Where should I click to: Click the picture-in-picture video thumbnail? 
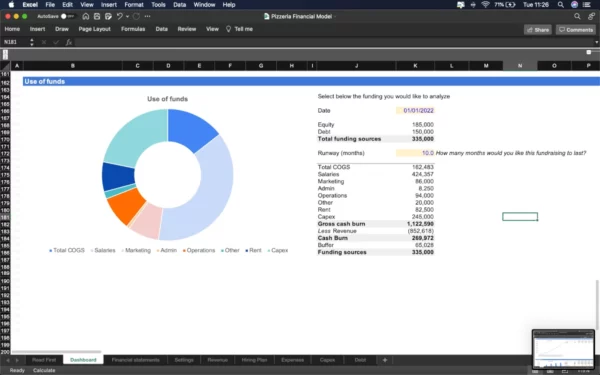coord(563,349)
